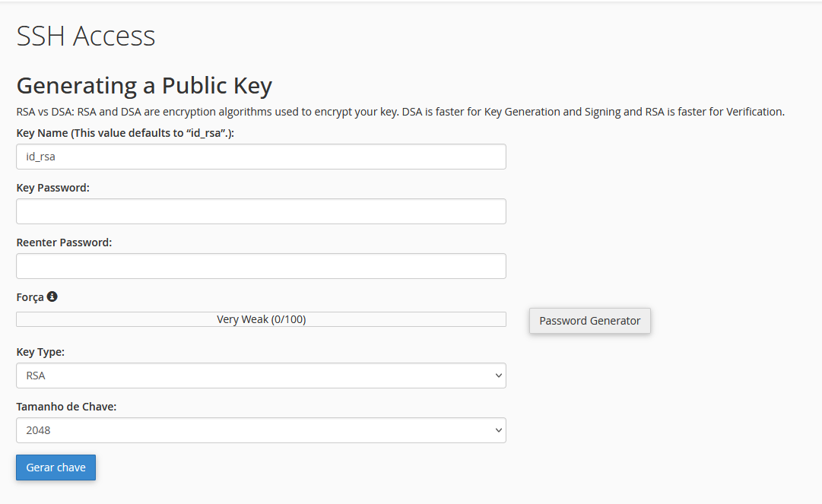The height and width of the screenshot is (504, 822).
Task: Click the RSA vs DSA description text
Action: (400, 112)
